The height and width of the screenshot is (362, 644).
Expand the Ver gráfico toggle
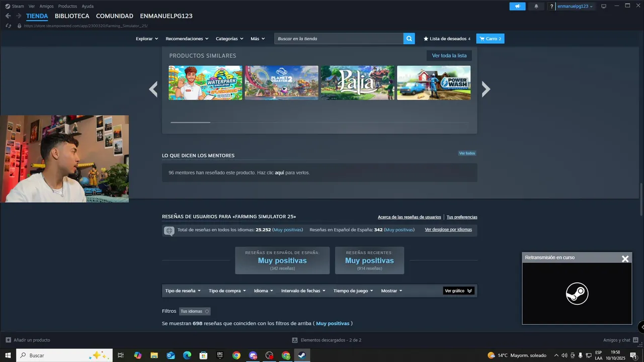coord(459,291)
